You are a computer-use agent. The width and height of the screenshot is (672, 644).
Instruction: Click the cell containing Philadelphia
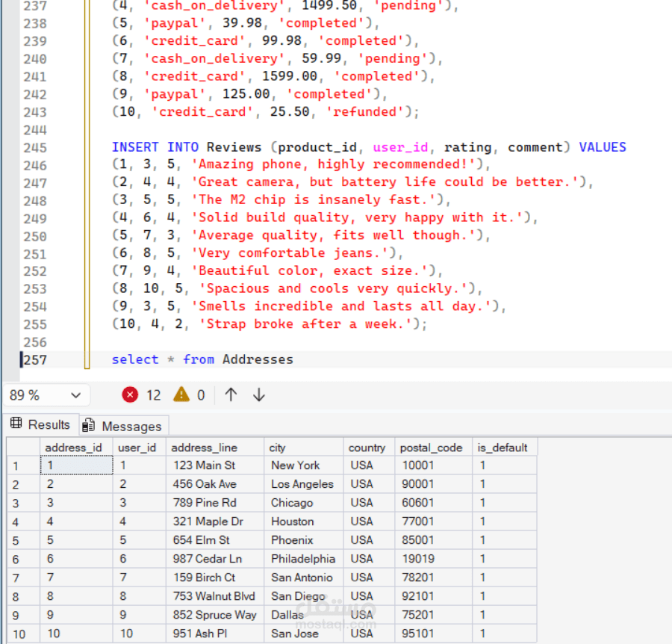click(x=304, y=559)
